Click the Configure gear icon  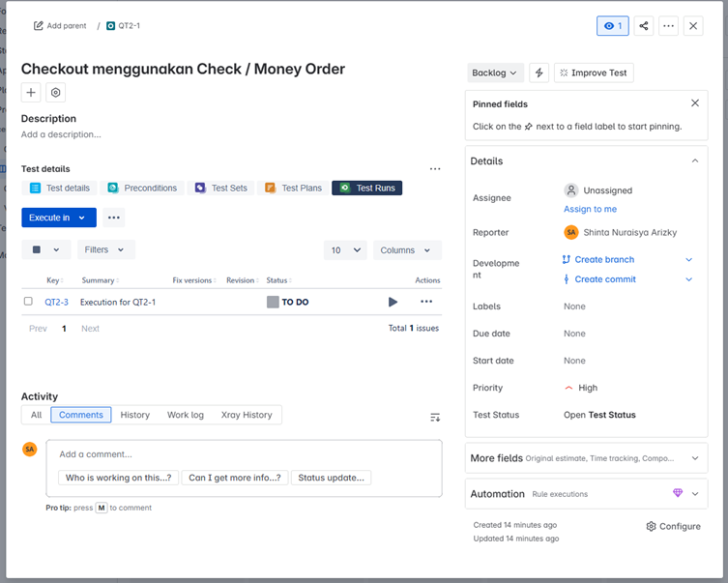click(652, 526)
